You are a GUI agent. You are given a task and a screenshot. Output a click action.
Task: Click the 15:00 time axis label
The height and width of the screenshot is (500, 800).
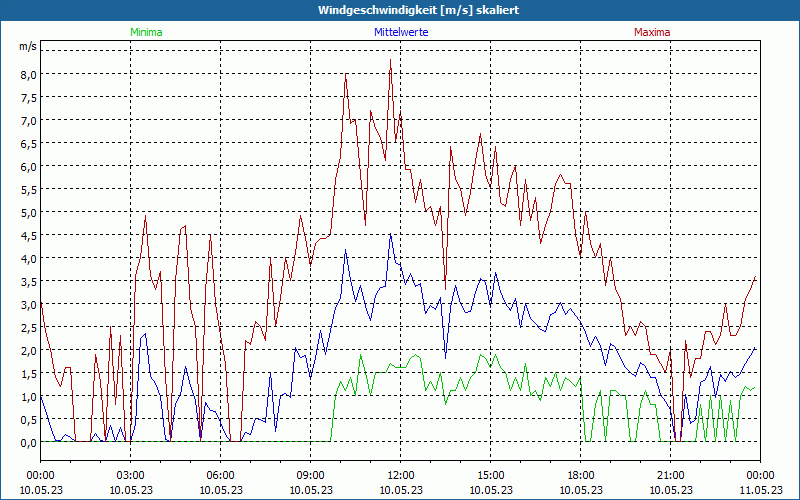click(490, 475)
